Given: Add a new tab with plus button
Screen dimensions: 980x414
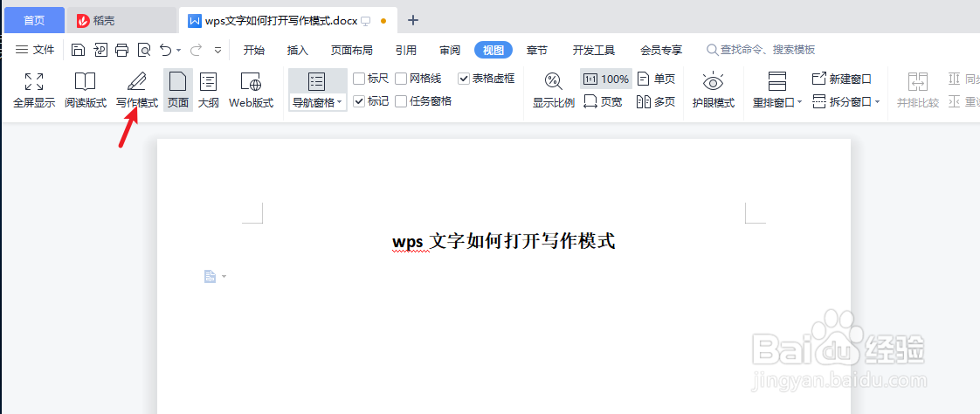Looking at the screenshot, I should click(x=413, y=21).
